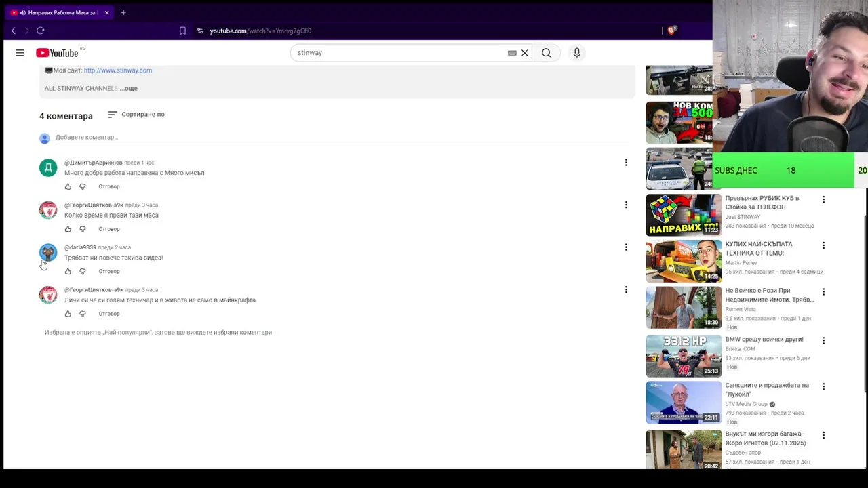
Task: Open 'Не Всичко е Рози' video thumbnail
Action: 684,307
